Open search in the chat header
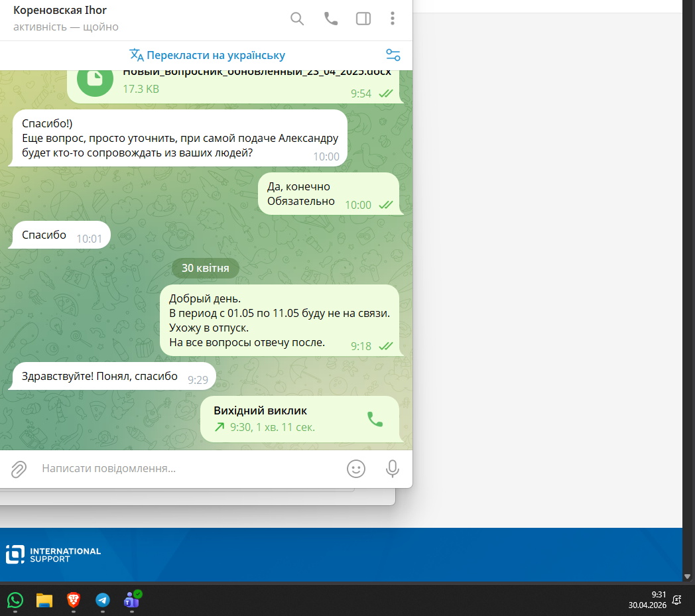The height and width of the screenshot is (616, 695). coord(297,19)
